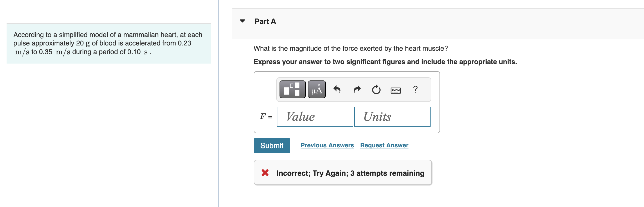Click inside the Units input field
This screenshot has height=207, width=644.
tap(392, 117)
